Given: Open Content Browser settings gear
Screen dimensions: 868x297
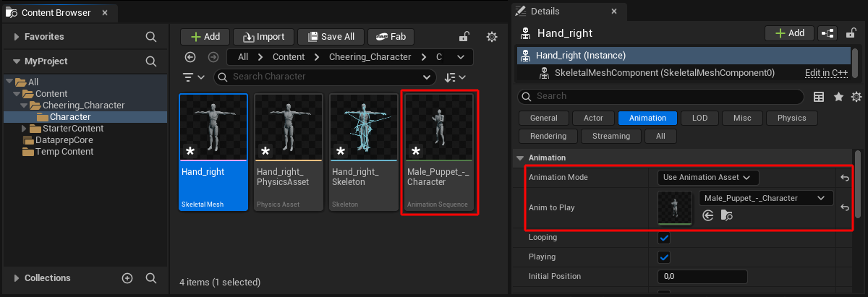Looking at the screenshot, I should pyautogui.click(x=492, y=37).
